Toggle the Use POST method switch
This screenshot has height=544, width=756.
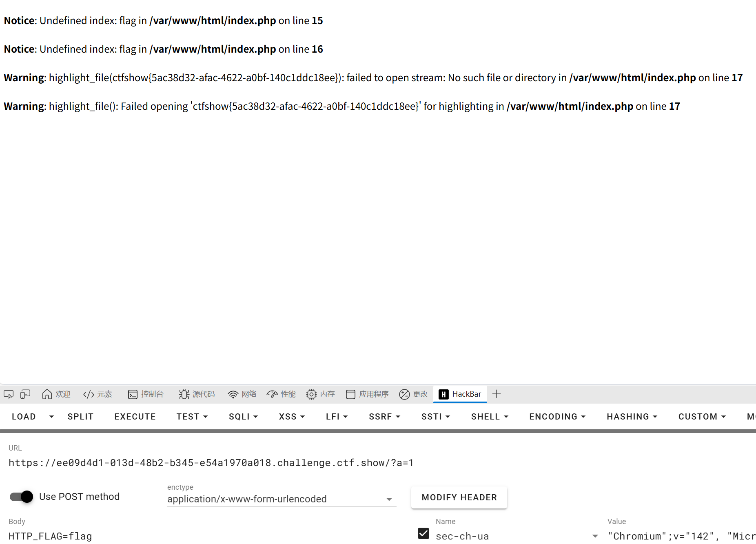pos(21,497)
